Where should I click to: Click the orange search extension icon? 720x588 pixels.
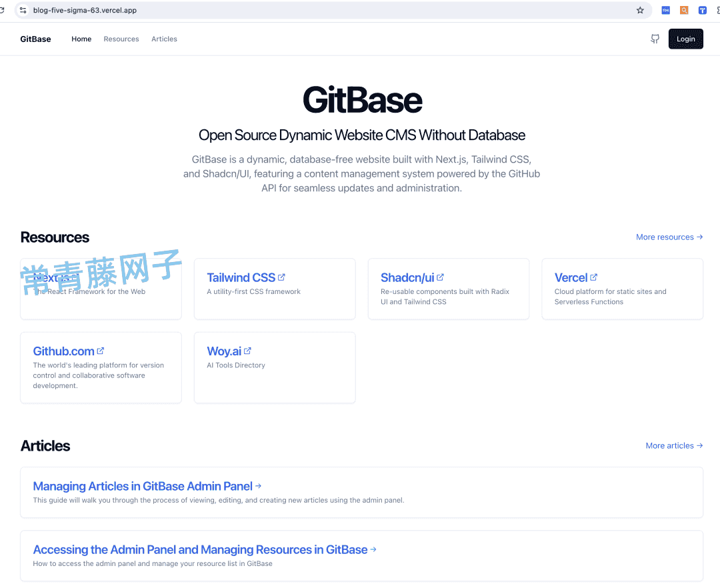684,10
